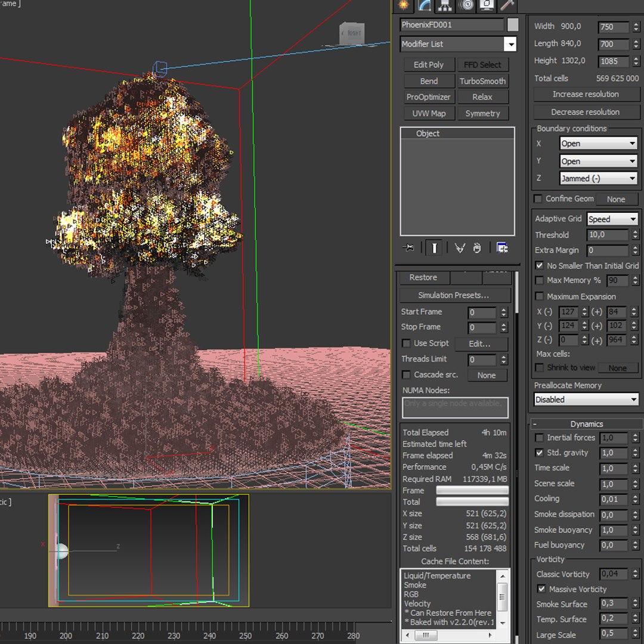Enable Maximum Expansion checkbox
This screenshot has width=644, height=644.
[x=539, y=296]
